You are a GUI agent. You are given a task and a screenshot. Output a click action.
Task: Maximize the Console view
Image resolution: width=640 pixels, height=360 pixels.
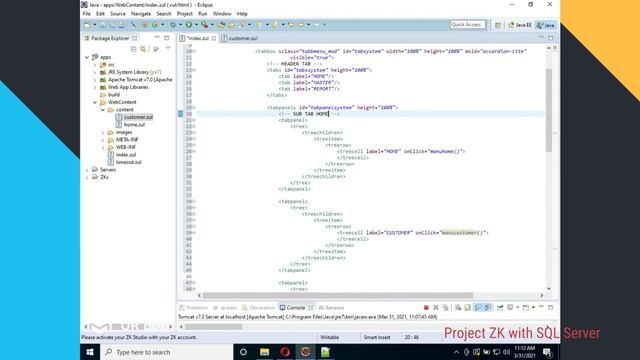(551, 307)
